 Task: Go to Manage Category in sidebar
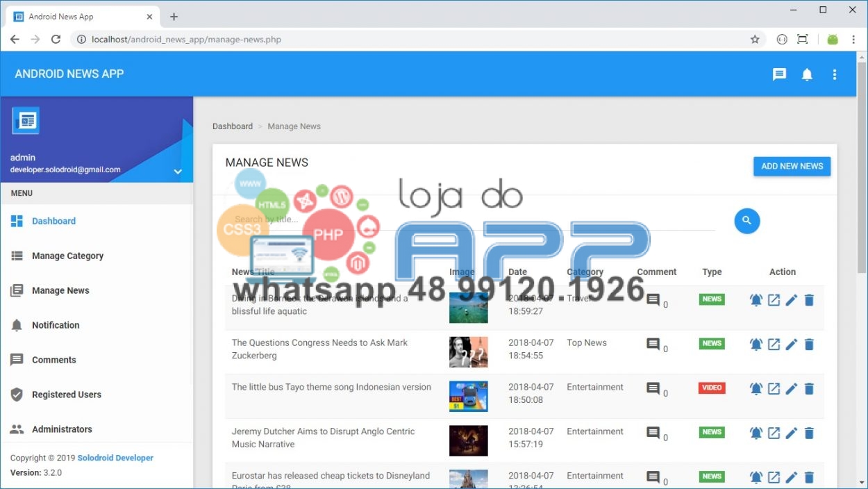(x=67, y=256)
